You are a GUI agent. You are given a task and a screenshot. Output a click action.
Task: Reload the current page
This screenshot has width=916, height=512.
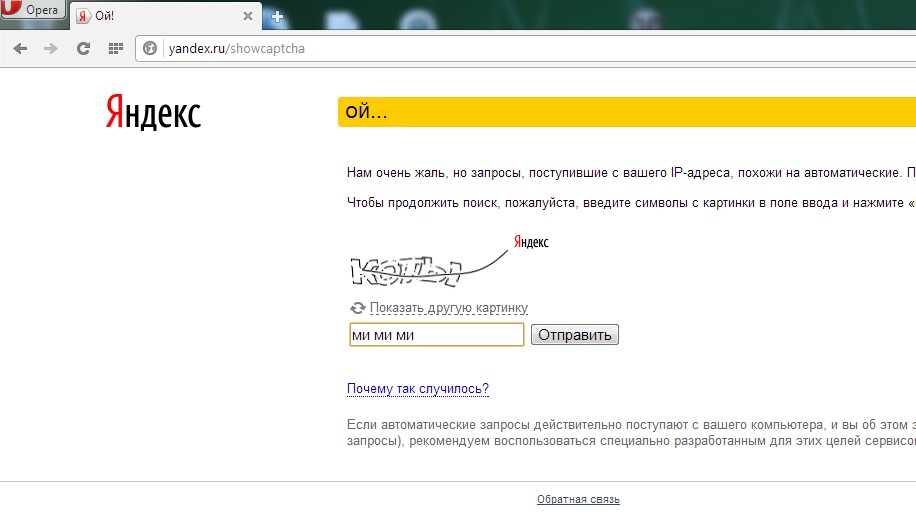pyautogui.click(x=84, y=49)
